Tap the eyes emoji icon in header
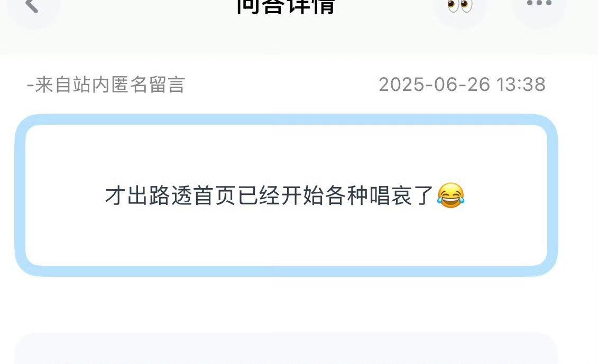Screen dimensions: 598x364 coord(459,5)
